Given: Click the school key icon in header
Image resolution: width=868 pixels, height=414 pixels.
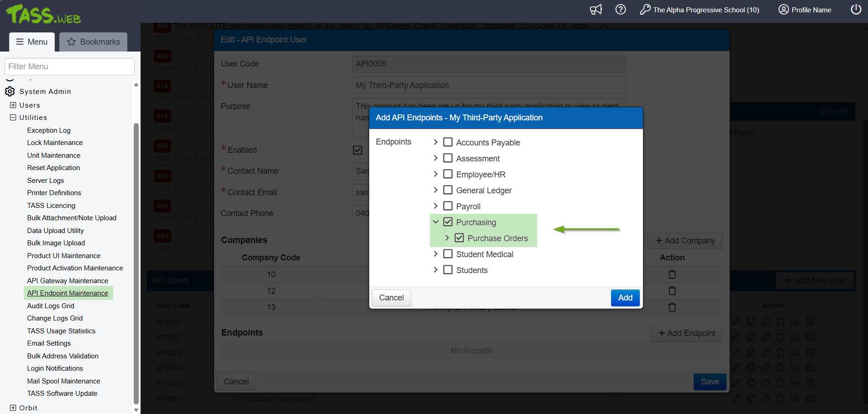Looking at the screenshot, I should pos(645,10).
